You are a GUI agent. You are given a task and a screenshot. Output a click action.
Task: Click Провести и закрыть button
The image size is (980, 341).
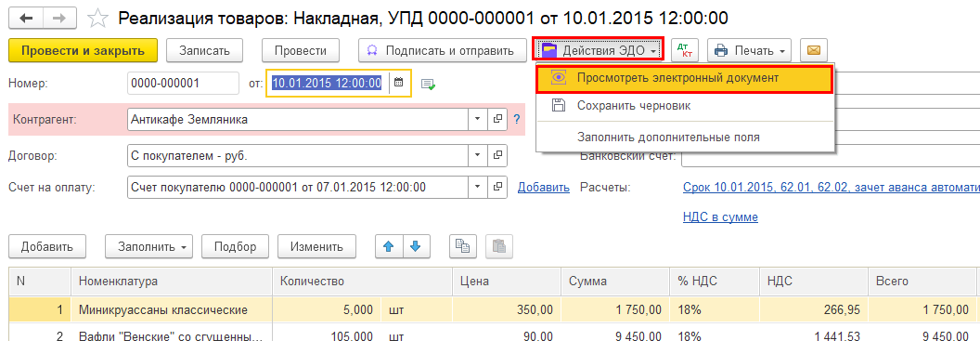click(84, 51)
